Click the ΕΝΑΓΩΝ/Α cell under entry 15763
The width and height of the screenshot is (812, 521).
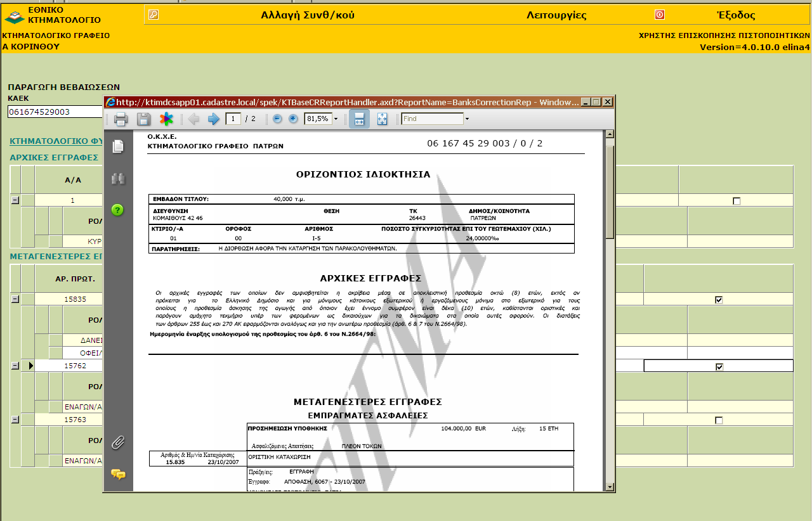pyautogui.click(x=83, y=461)
